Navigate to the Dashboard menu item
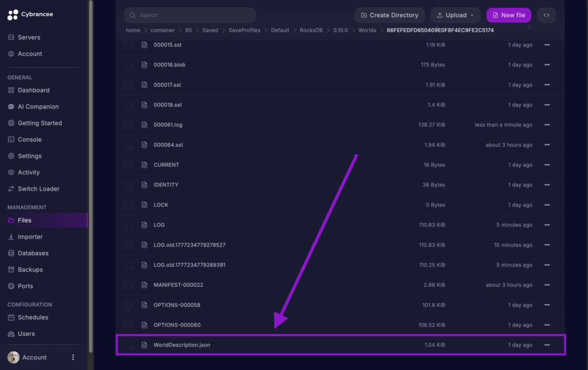 coord(33,90)
